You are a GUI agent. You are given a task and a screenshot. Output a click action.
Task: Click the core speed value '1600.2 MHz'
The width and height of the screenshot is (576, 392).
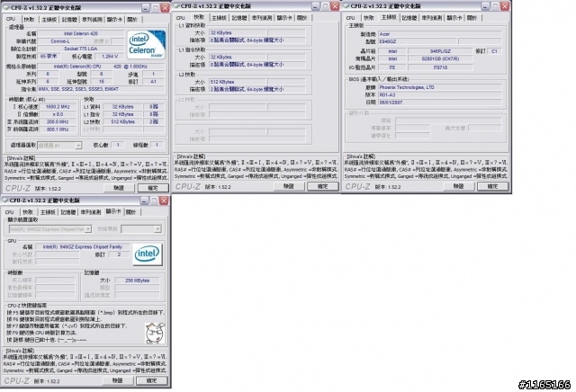click(x=58, y=107)
